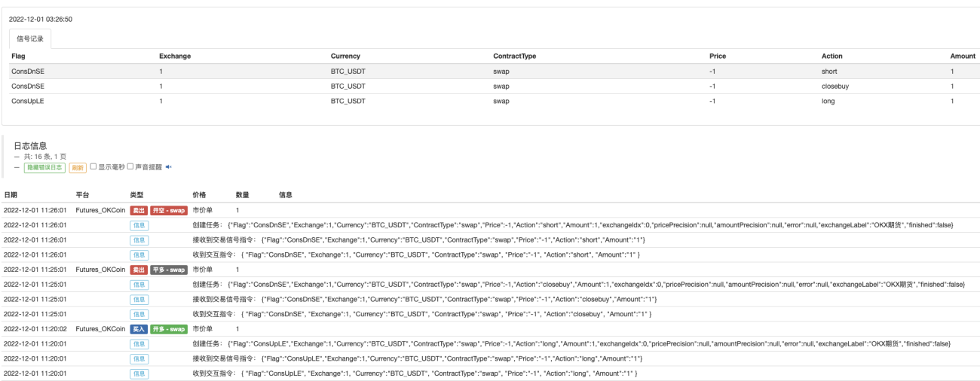Click the 创建任务 message with Action short
This screenshot has height=381, width=980.
pyautogui.click(x=574, y=225)
